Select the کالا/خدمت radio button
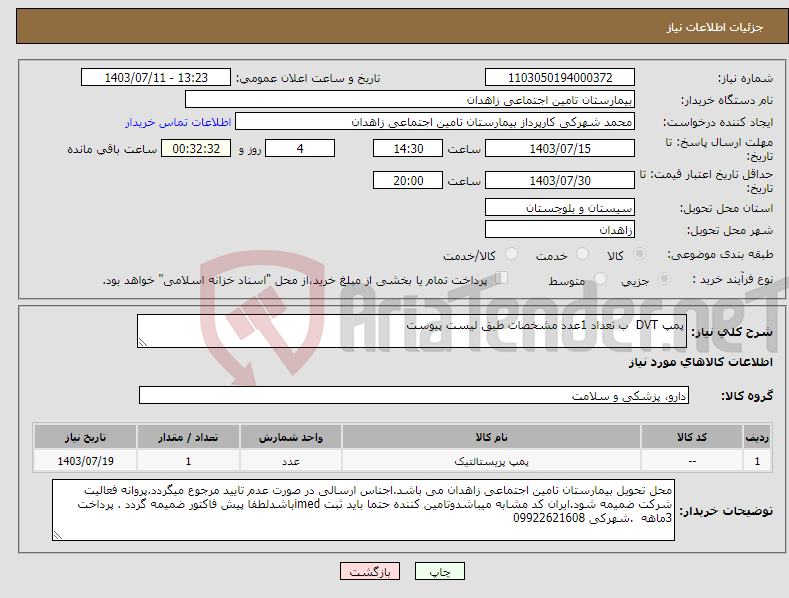This screenshot has width=789, height=598. (x=511, y=254)
